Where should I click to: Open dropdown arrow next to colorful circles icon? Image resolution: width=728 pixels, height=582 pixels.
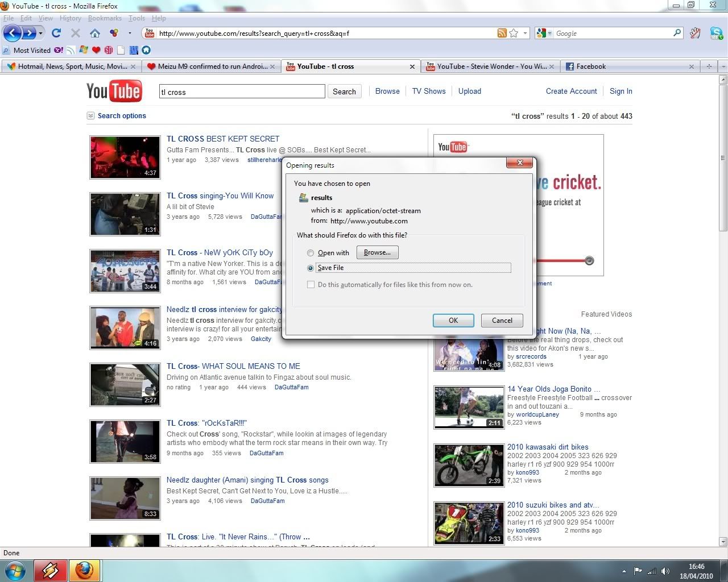coord(130,33)
